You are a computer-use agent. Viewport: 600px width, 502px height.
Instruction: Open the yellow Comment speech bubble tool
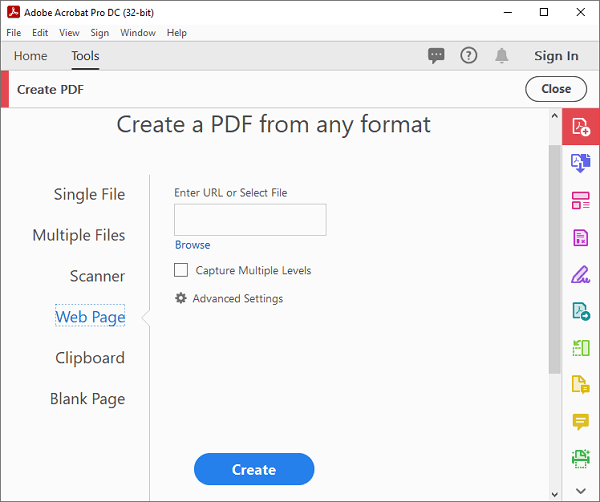pyautogui.click(x=580, y=422)
